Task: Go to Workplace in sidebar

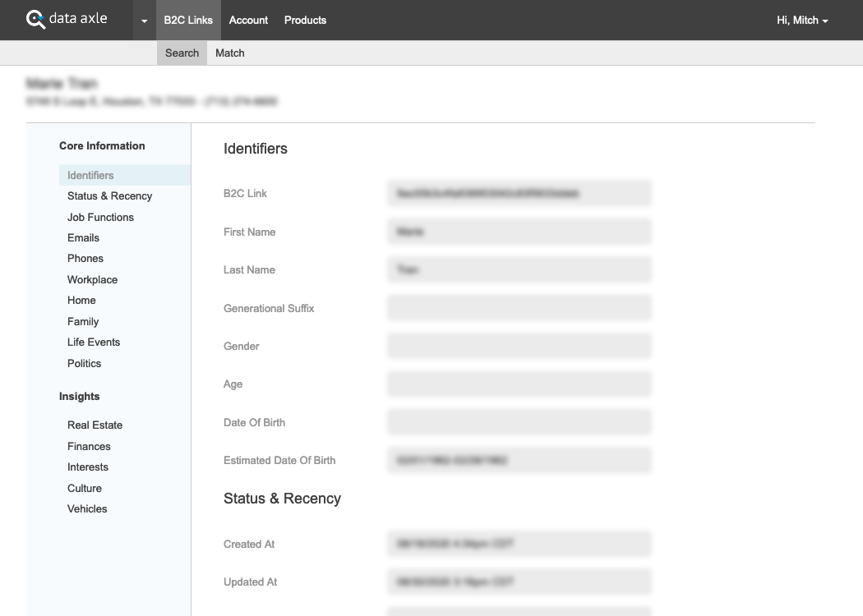Action: pos(92,279)
